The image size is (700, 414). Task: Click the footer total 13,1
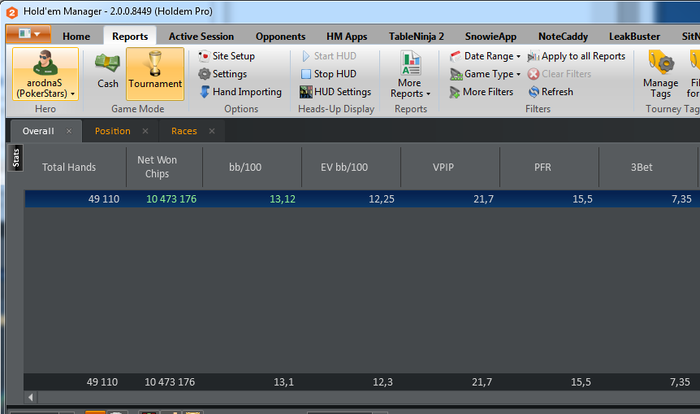click(284, 382)
